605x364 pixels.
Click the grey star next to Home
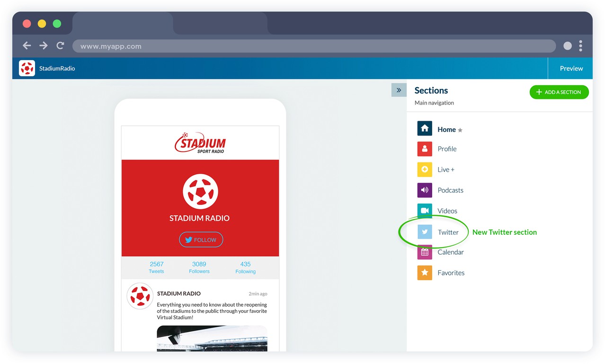pos(460,130)
